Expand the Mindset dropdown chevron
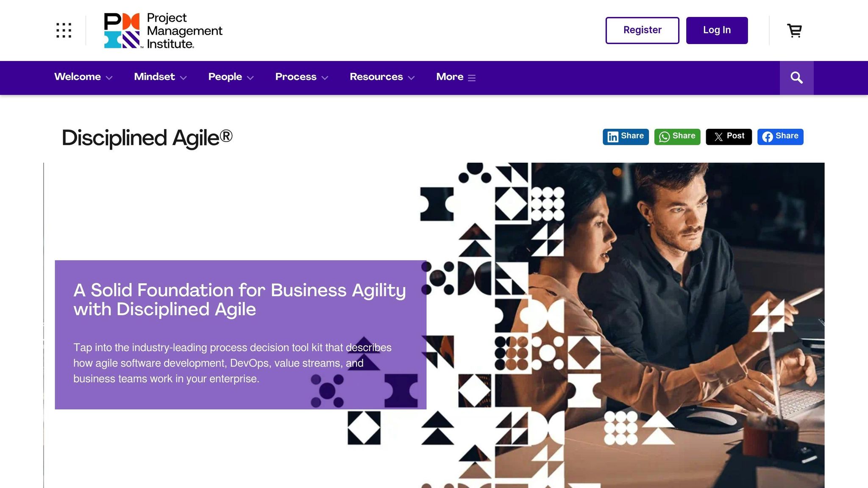 [184, 78]
